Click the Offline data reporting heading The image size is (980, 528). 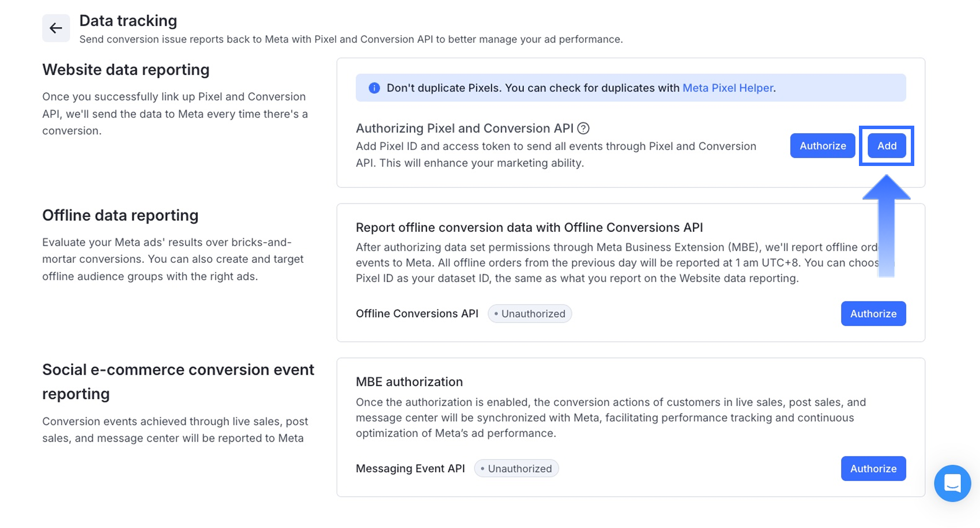pos(120,215)
